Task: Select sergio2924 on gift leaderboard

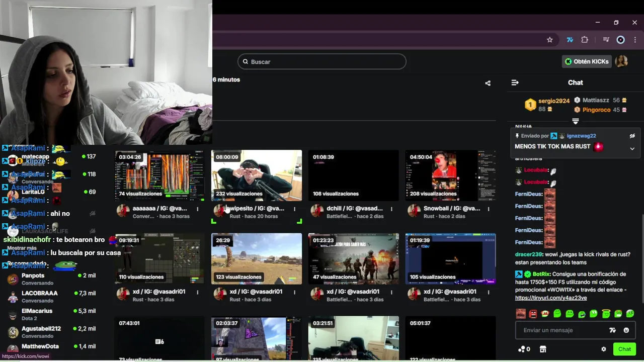Action: click(x=554, y=101)
